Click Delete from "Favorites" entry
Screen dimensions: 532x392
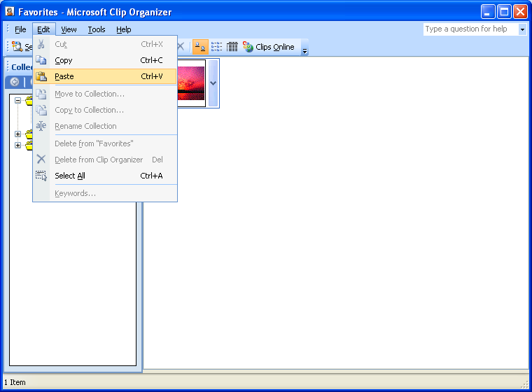click(x=105, y=143)
